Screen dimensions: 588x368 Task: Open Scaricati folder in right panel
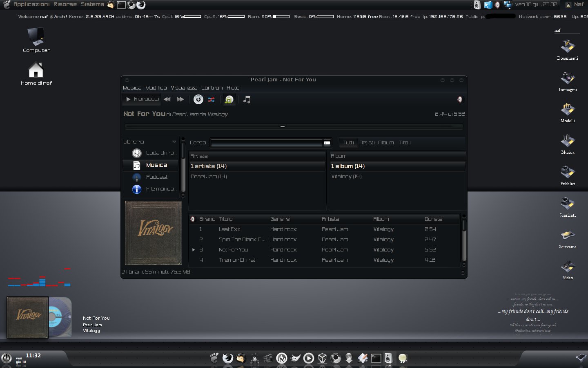point(568,206)
